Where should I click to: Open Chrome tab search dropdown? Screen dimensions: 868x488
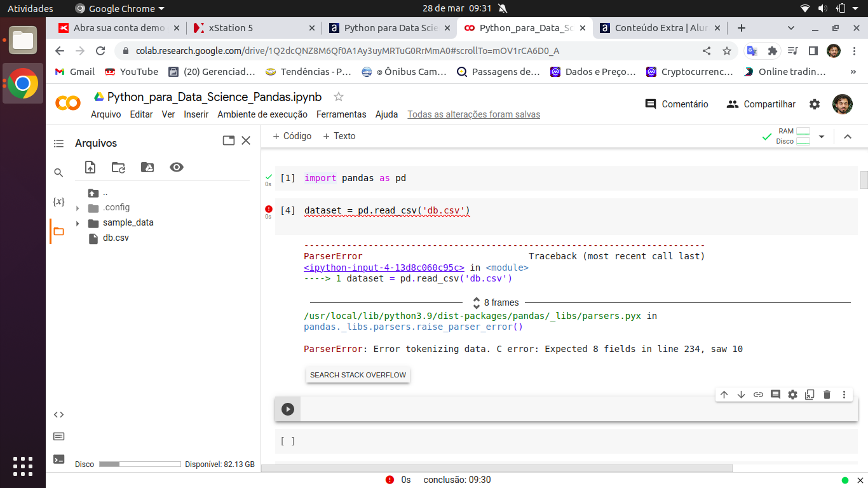point(791,28)
